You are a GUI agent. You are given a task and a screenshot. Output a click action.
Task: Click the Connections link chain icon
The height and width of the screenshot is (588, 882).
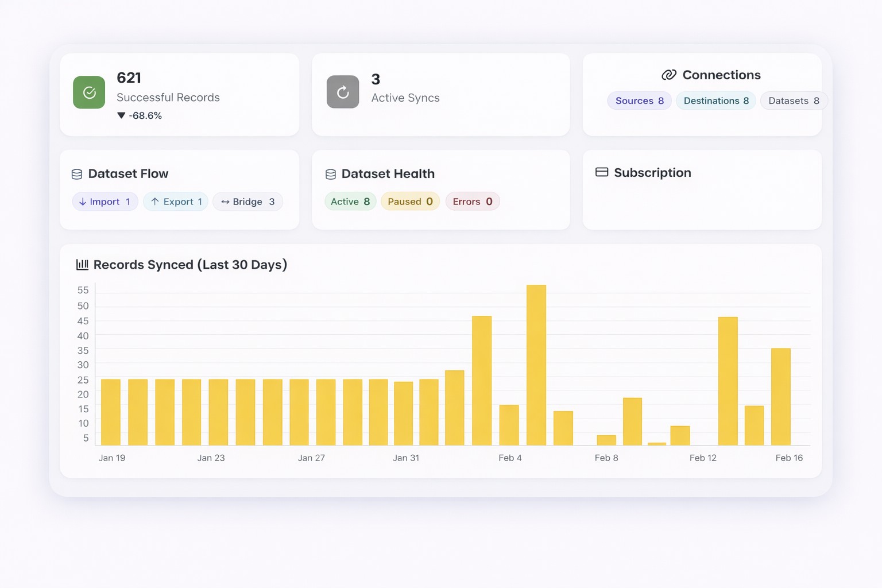[668, 75]
